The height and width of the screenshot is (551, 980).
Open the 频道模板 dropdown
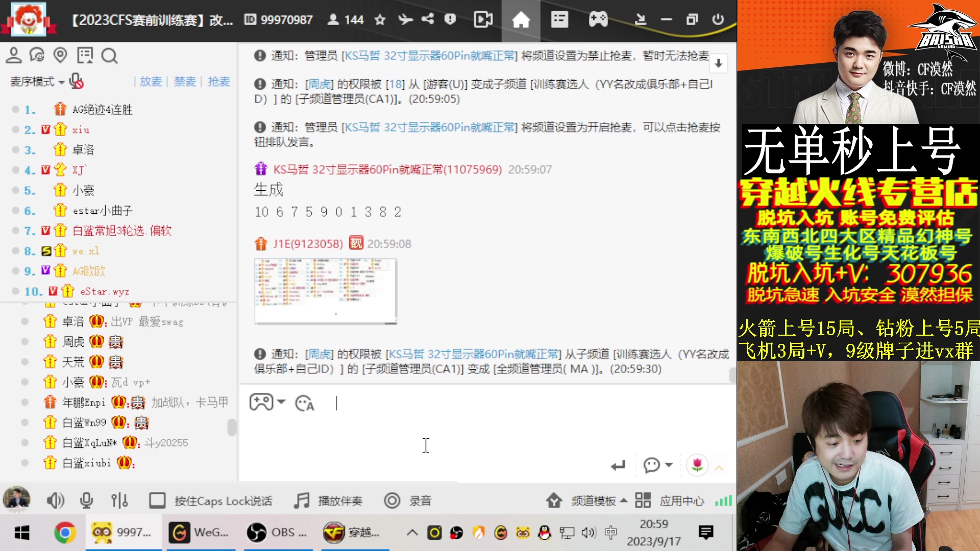coord(586,501)
